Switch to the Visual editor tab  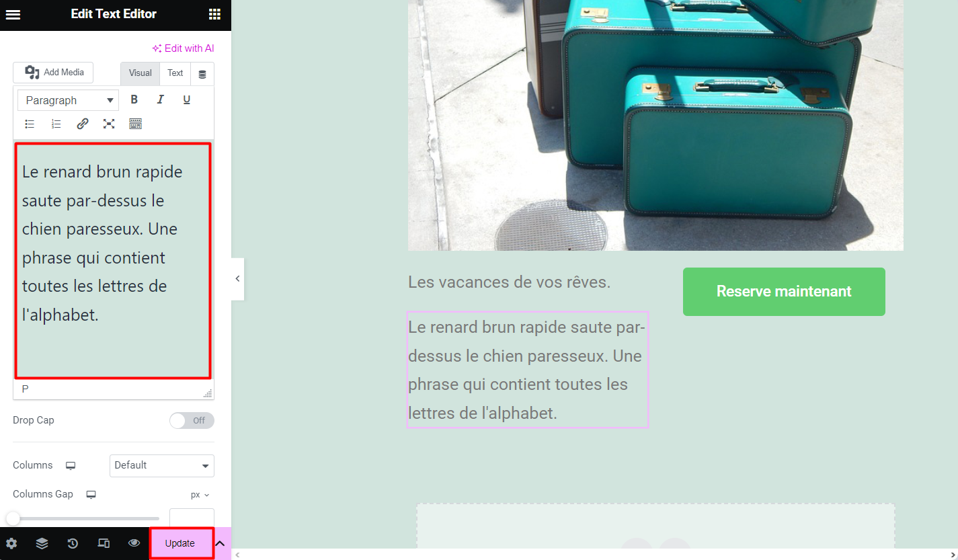pos(141,73)
